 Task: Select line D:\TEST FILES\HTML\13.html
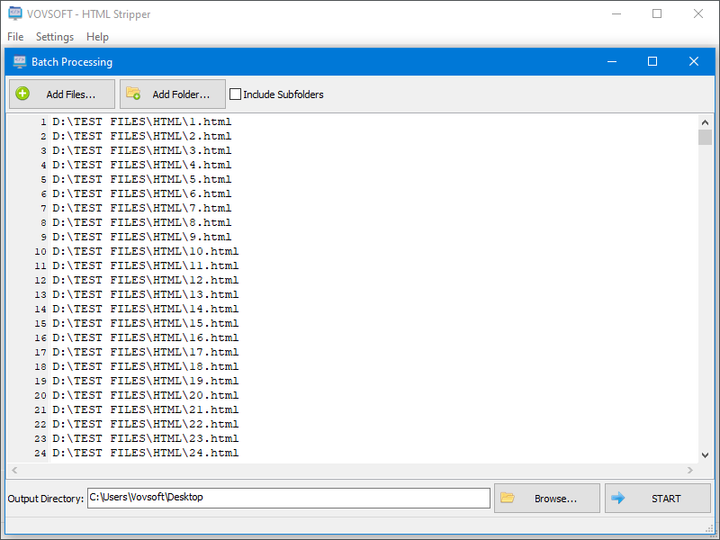[146, 294]
